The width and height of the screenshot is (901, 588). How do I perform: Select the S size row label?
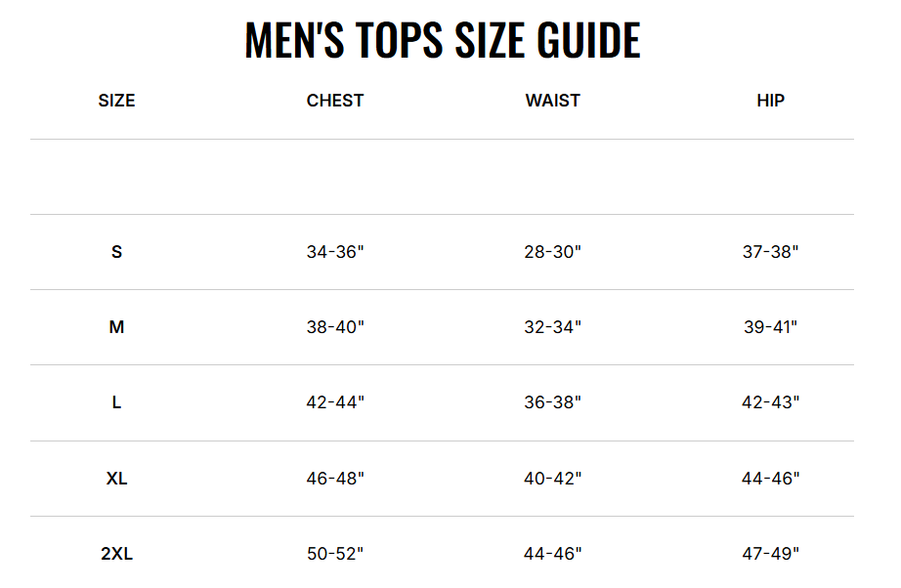click(x=116, y=252)
